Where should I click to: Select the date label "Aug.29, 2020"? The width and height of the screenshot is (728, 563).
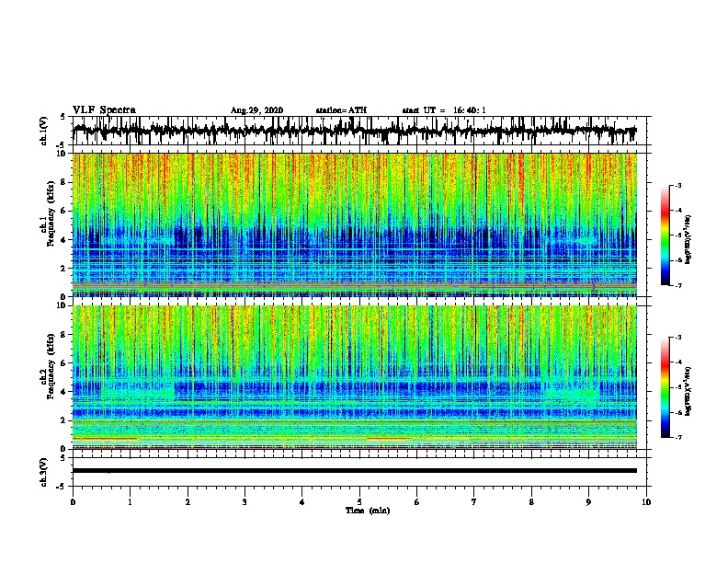pos(256,110)
